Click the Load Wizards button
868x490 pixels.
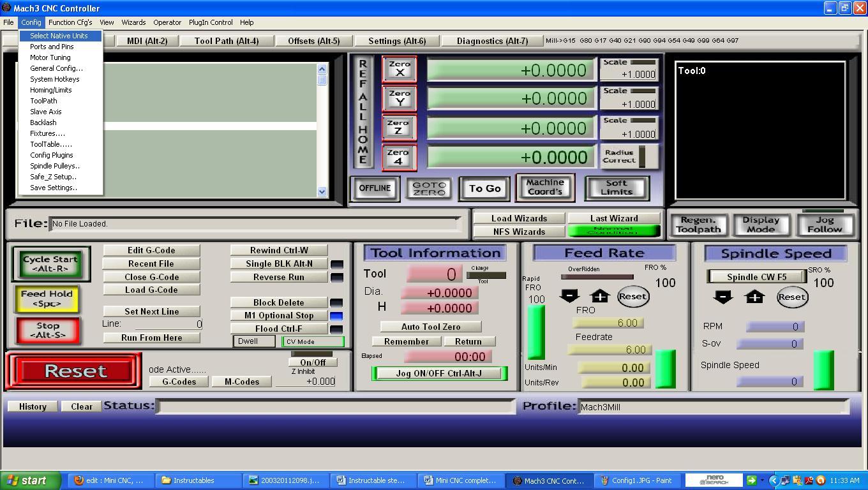(x=519, y=218)
